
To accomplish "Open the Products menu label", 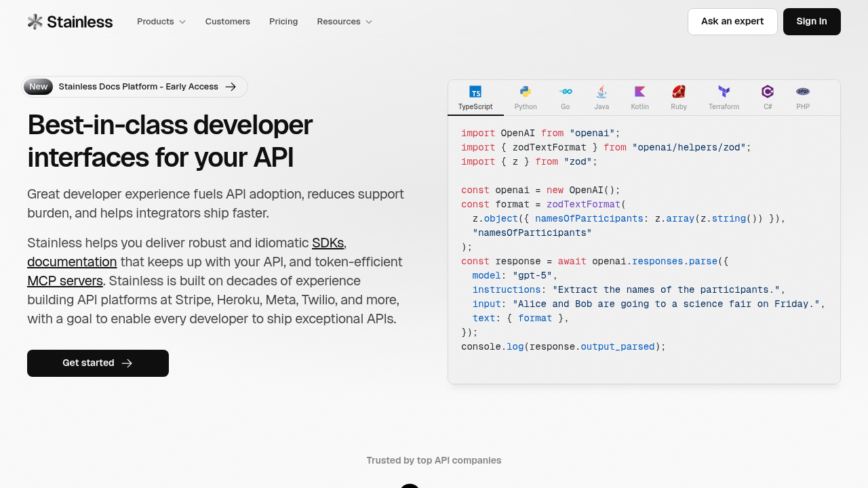I will pyautogui.click(x=155, y=22).
